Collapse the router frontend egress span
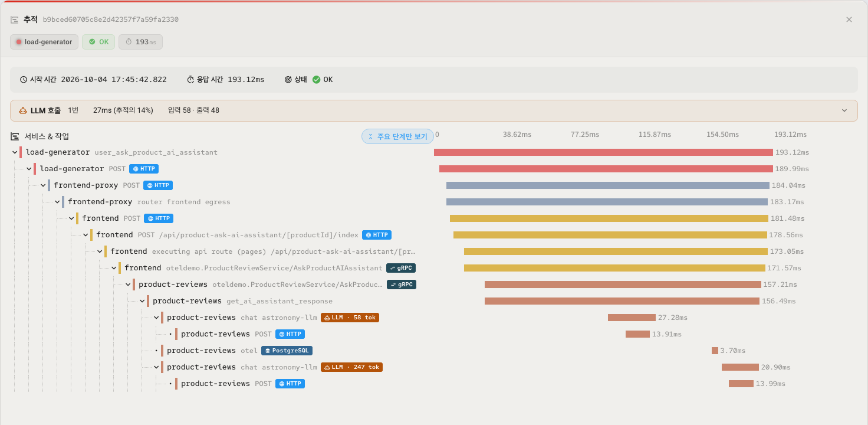868x425 pixels. click(x=57, y=202)
